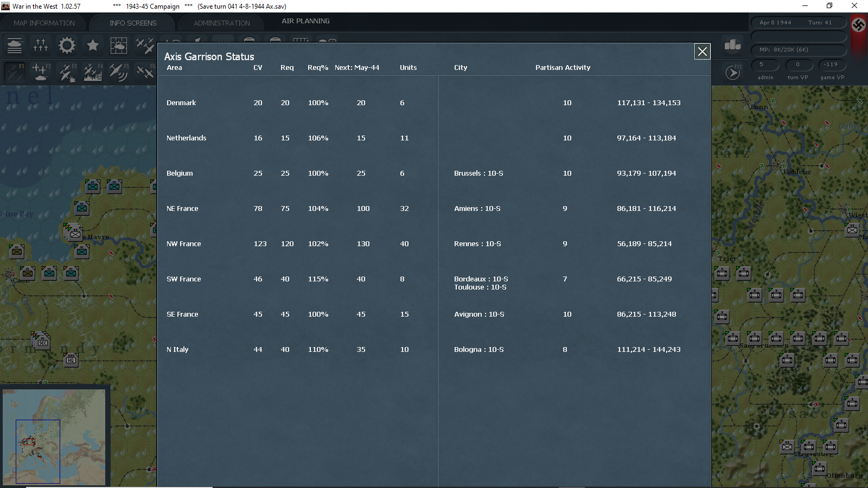Image resolution: width=868 pixels, height=488 pixels.
Task: Select the F4 strategic bombing icon
Action: [93, 72]
